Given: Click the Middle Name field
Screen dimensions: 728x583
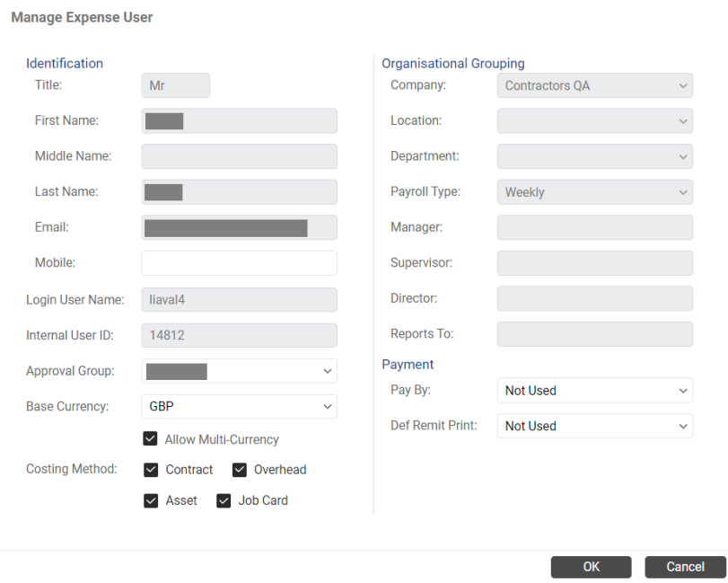Looking at the screenshot, I should click(x=239, y=156).
